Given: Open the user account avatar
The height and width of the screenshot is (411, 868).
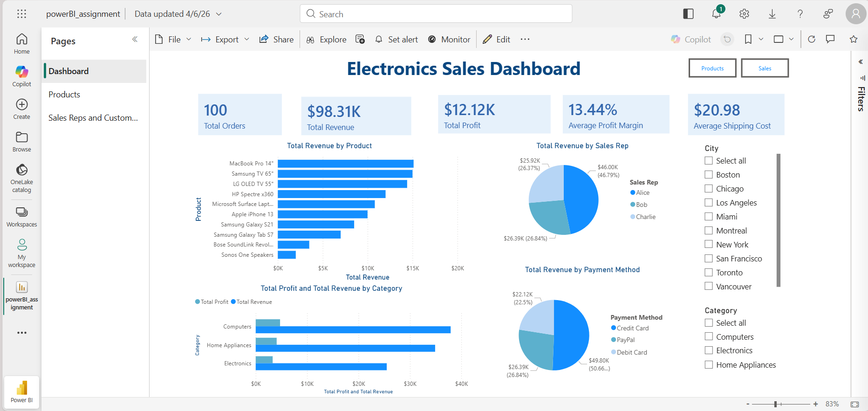Looking at the screenshot, I should (x=856, y=14).
